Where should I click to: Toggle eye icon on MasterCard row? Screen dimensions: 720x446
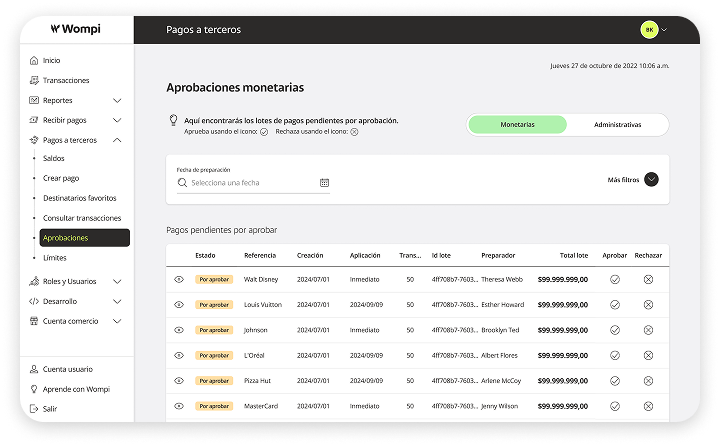click(x=179, y=406)
